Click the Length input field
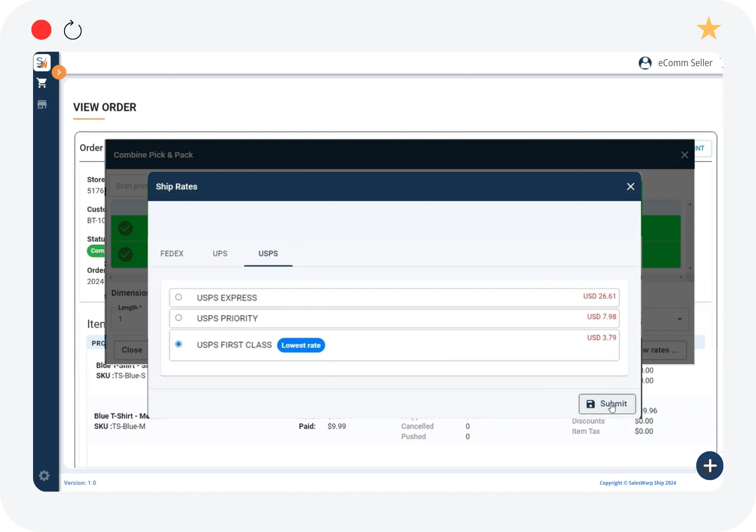Image resolution: width=756 pixels, height=532 pixels. [130, 319]
